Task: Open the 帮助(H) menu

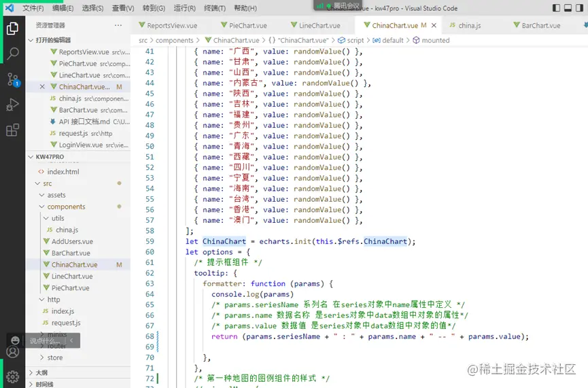Action: [x=245, y=8]
